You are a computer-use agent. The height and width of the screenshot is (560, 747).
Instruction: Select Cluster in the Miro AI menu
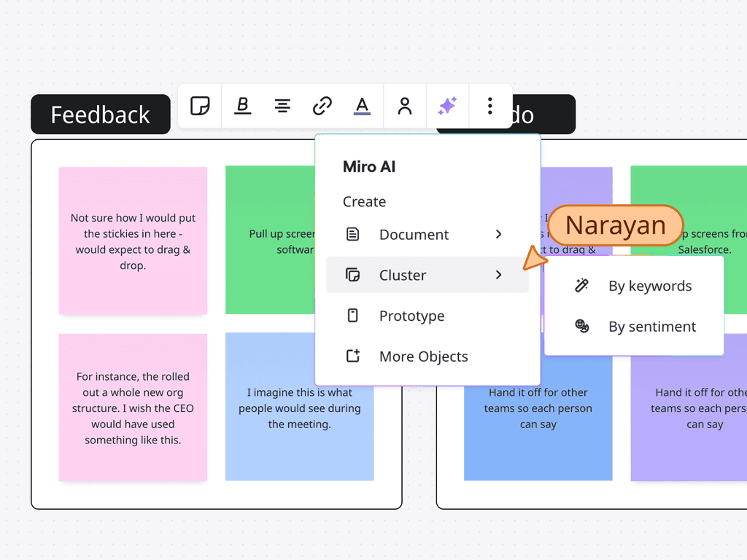pos(403,275)
